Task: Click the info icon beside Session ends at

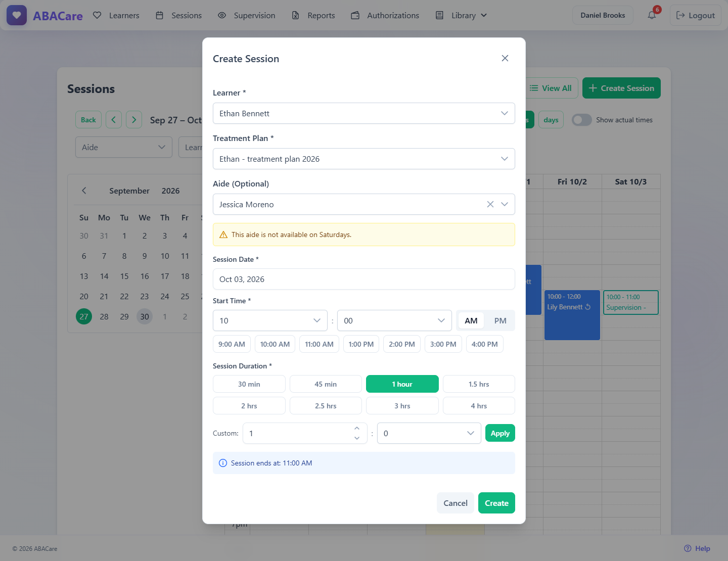Action: (x=223, y=463)
